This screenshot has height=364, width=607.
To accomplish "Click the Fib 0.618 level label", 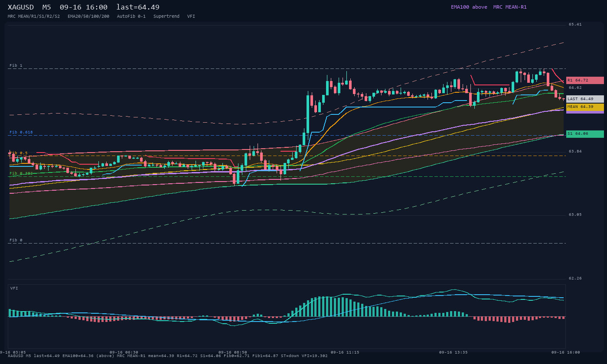I will [x=21, y=132].
